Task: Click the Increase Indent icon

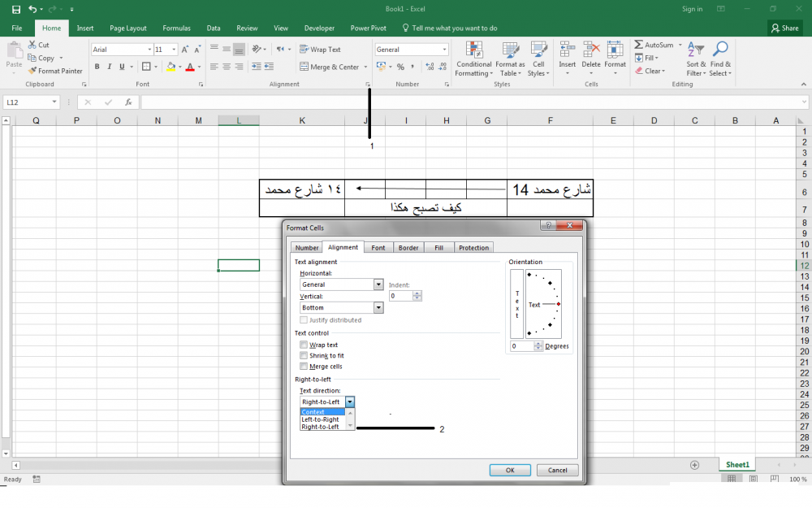Action: tap(257, 67)
